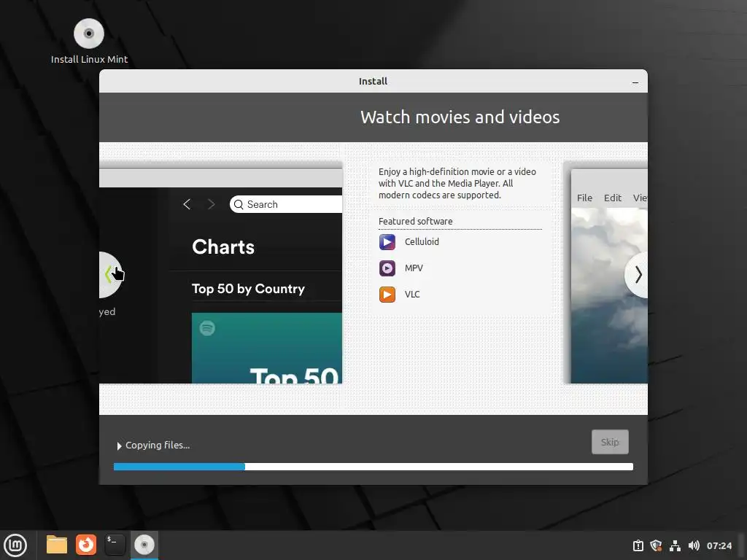Click the Top 50 by Country text
Viewport: 747px width, 560px height.
coord(248,289)
